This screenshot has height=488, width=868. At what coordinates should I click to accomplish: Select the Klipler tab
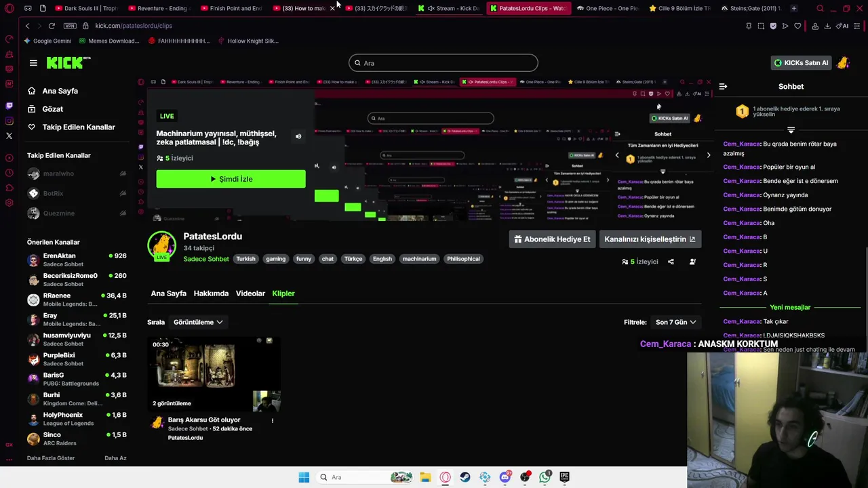[283, 293]
